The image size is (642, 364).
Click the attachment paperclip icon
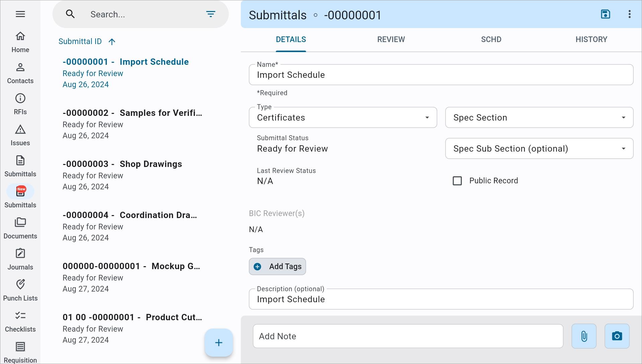point(584,336)
